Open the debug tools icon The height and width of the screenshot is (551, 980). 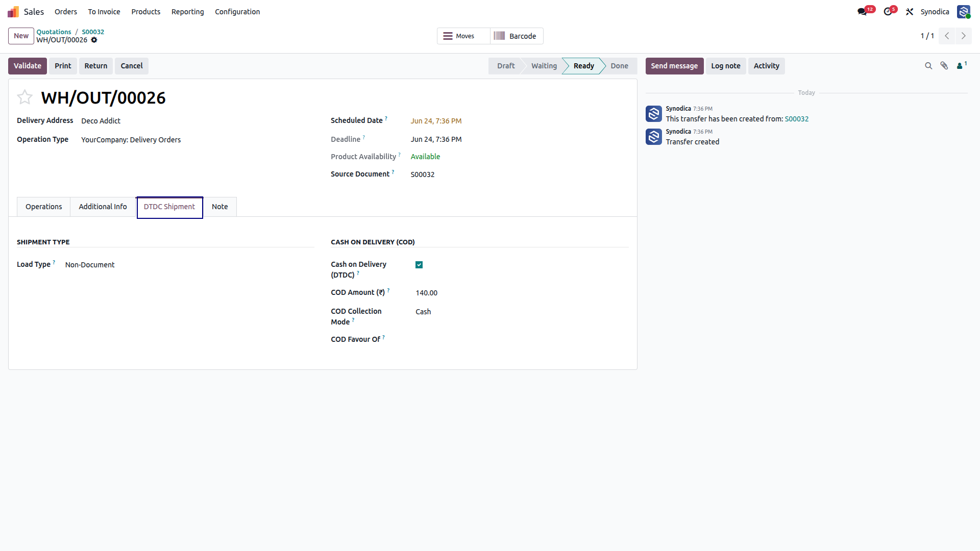pyautogui.click(x=910, y=12)
